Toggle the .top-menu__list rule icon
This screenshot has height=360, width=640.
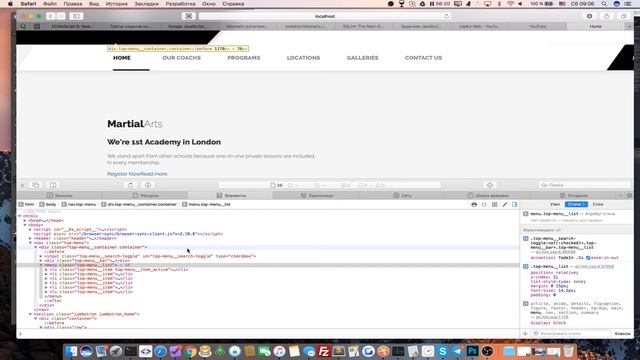point(526,267)
